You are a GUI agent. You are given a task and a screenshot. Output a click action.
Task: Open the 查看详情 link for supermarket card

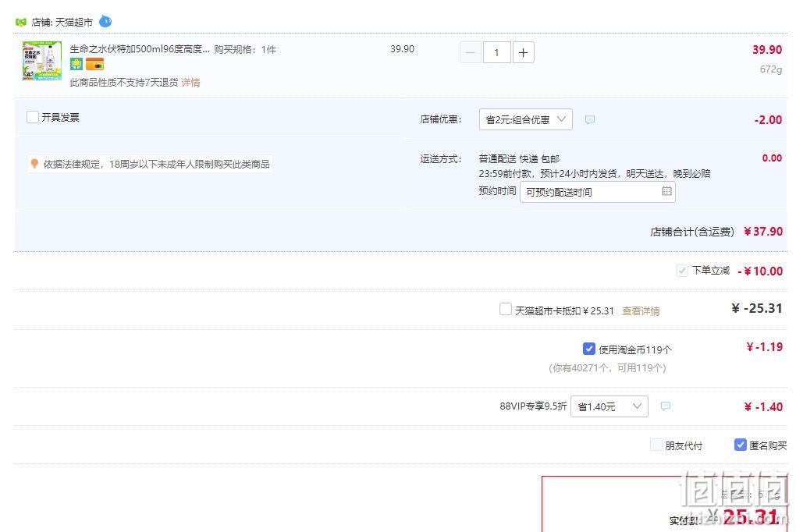click(x=641, y=311)
